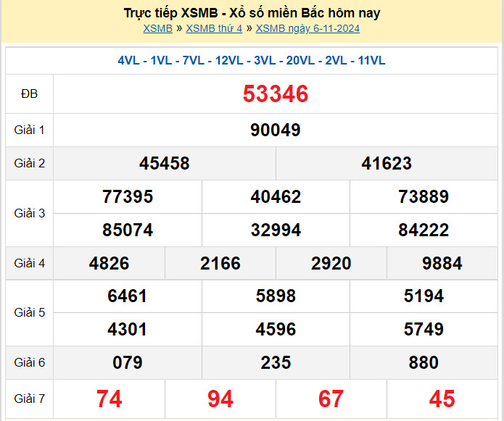Select fourth prize number 4826
This screenshot has height=421, width=504.
pyautogui.click(x=109, y=263)
